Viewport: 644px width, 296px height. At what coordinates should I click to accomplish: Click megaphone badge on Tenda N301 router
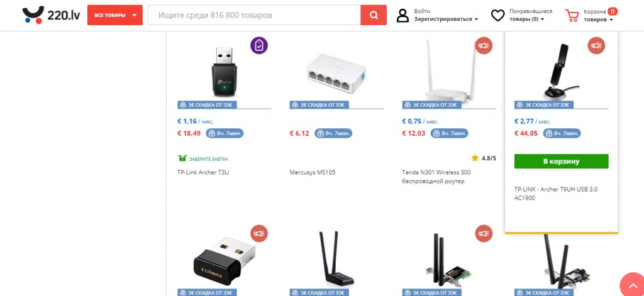[x=484, y=45]
